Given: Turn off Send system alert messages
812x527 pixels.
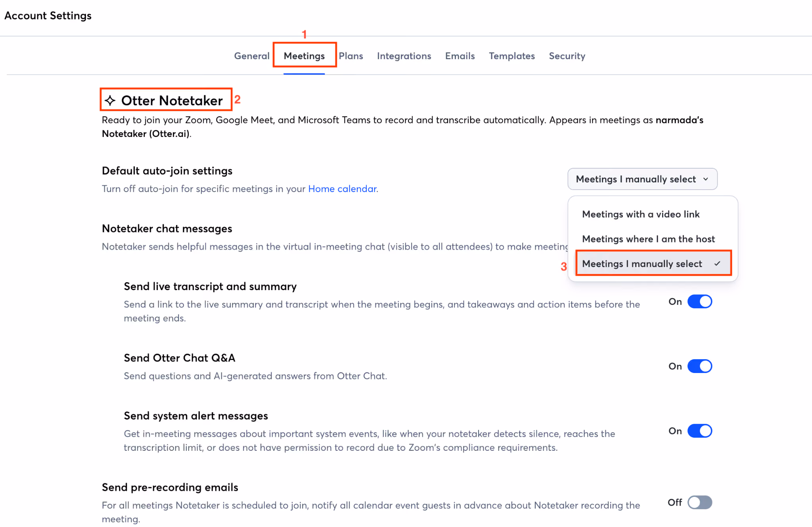Looking at the screenshot, I should tap(700, 431).
